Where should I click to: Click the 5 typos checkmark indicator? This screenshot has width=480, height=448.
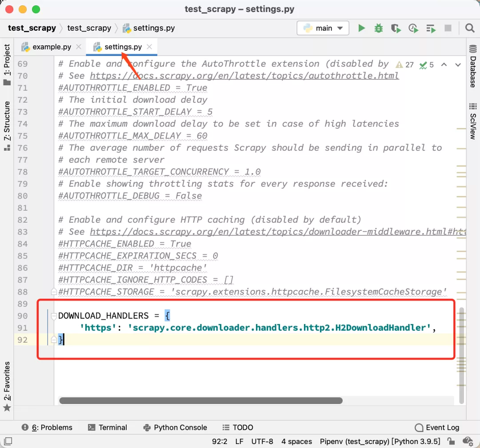(x=426, y=64)
